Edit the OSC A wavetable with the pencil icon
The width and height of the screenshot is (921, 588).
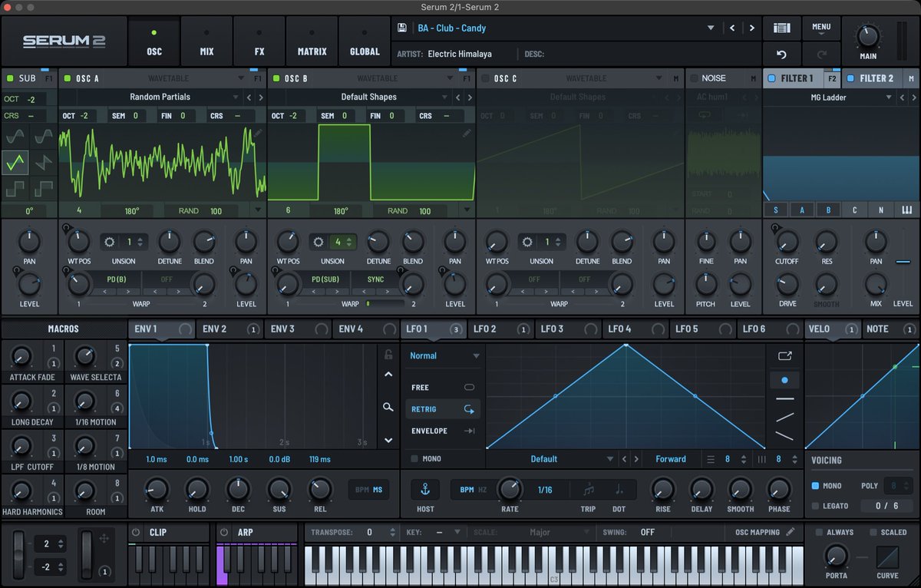pos(258,133)
